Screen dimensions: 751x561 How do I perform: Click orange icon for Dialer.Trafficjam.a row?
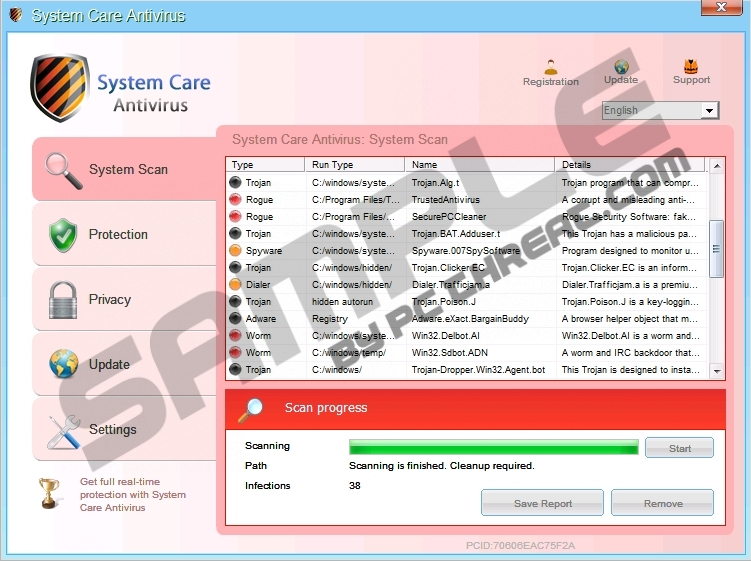coord(235,285)
